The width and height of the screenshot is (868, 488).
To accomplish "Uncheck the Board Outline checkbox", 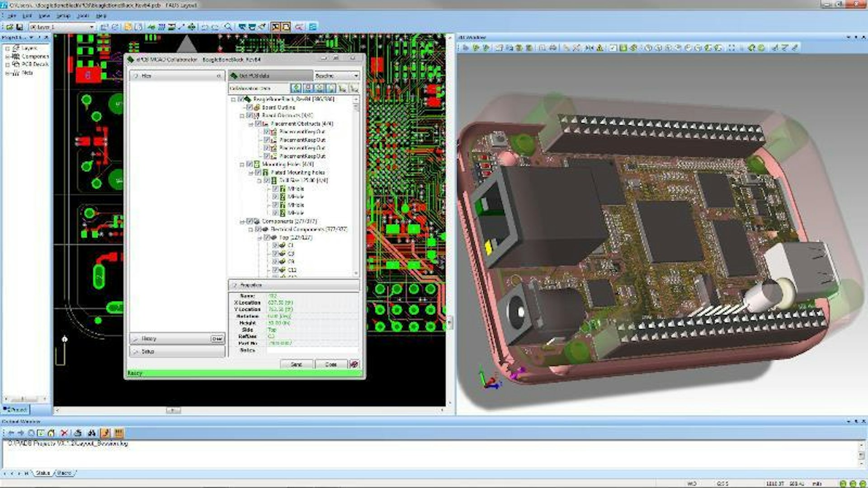I will coord(249,108).
